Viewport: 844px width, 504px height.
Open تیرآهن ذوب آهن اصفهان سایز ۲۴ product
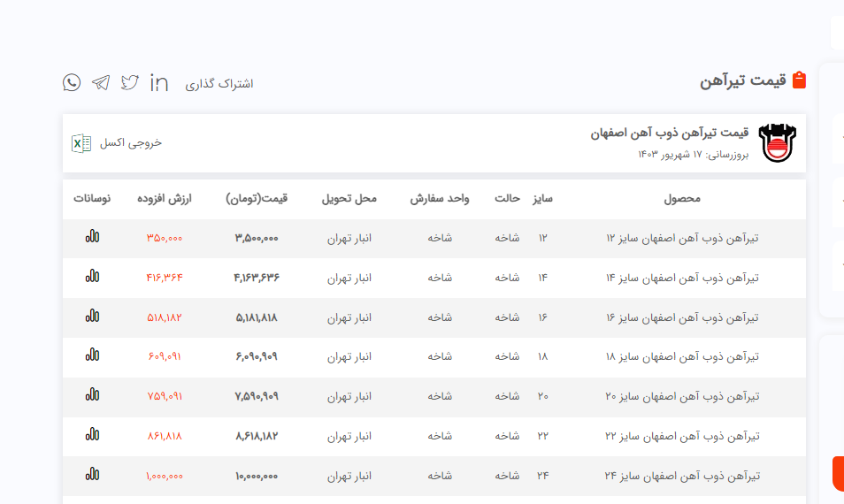coord(682,476)
